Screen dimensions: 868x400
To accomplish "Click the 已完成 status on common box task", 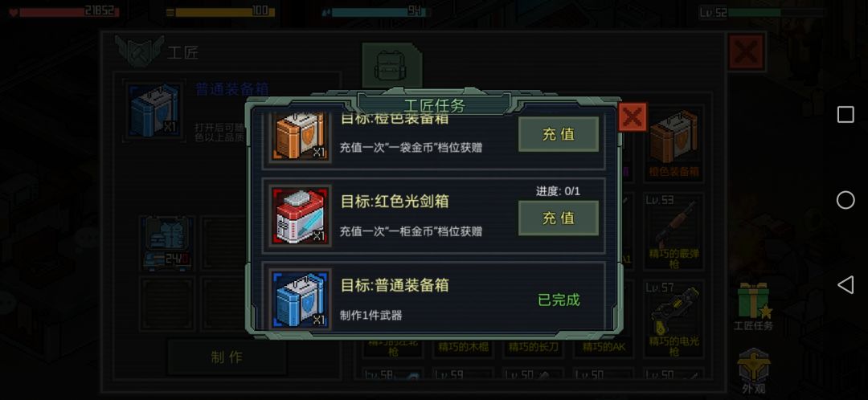I will 559,300.
